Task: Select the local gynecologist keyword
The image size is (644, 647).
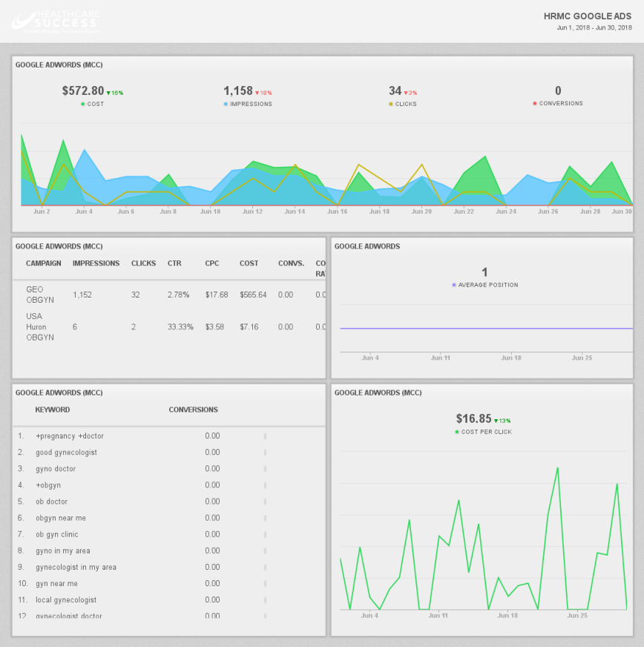Action: pyautogui.click(x=66, y=600)
